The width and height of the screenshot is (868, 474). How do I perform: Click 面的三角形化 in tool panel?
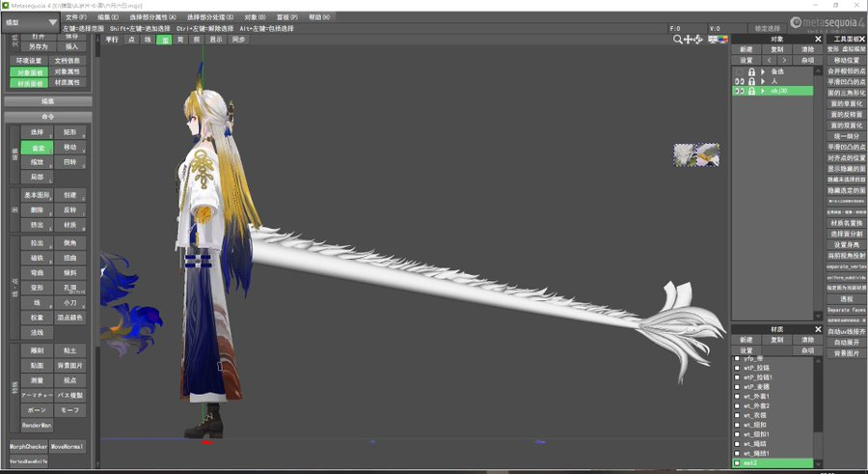(847, 93)
